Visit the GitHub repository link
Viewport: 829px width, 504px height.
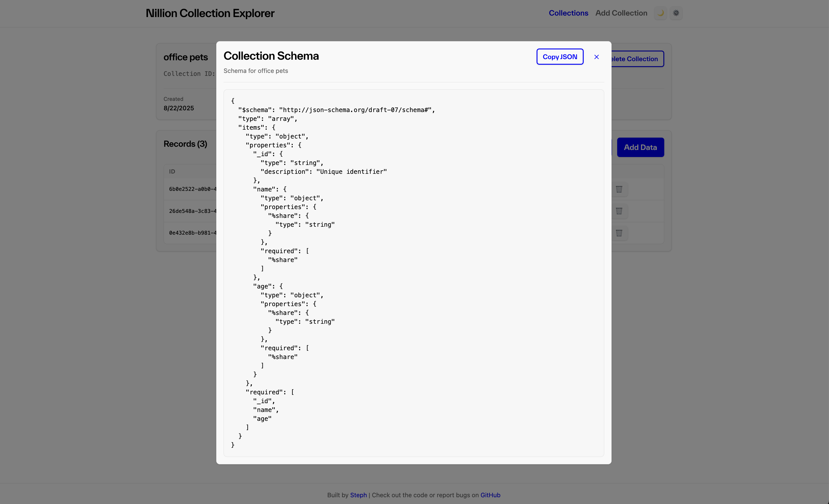click(x=490, y=495)
